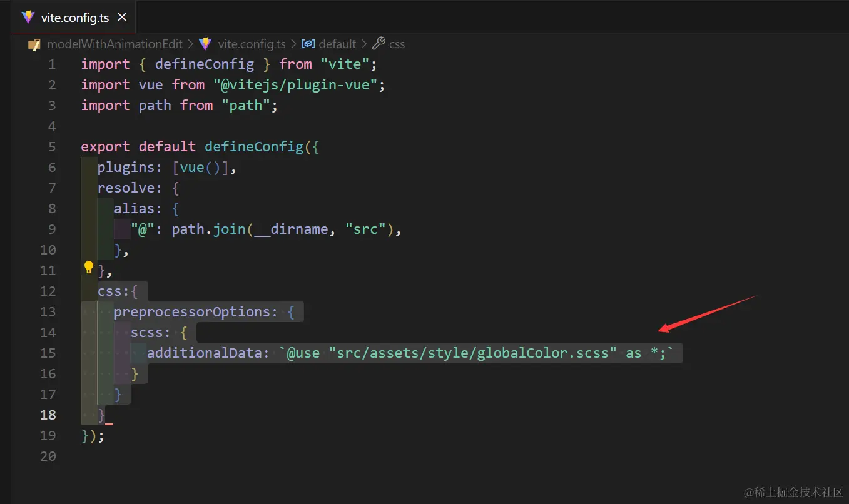The image size is (849, 504).
Task: Click the css property on line 12
Action: click(x=109, y=291)
